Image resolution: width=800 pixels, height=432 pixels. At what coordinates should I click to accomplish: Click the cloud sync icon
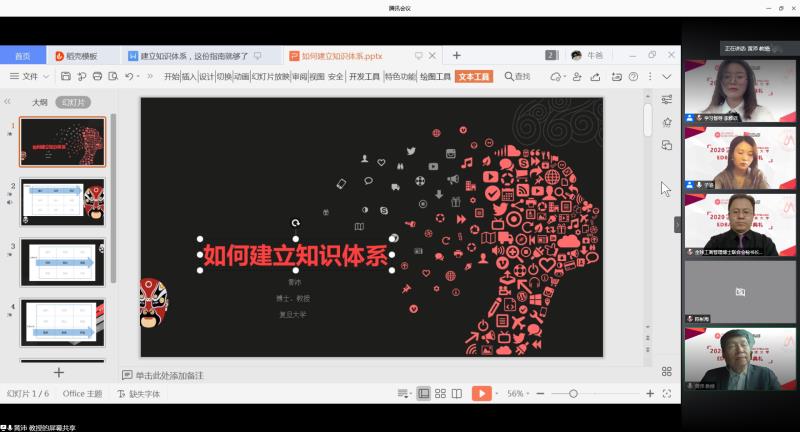(x=555, y=77)
